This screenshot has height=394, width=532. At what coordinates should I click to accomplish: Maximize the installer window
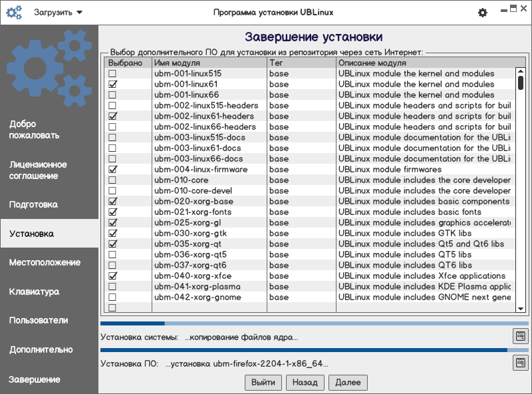point(513,9)
